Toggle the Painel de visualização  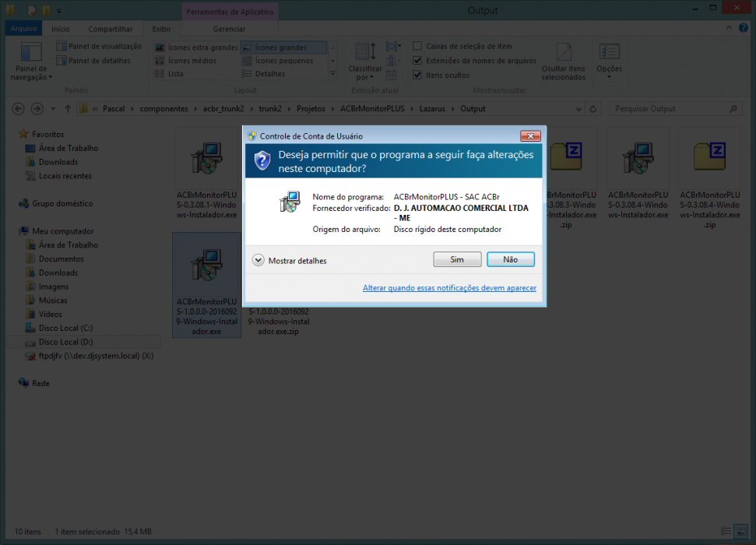tap(99, 46)
